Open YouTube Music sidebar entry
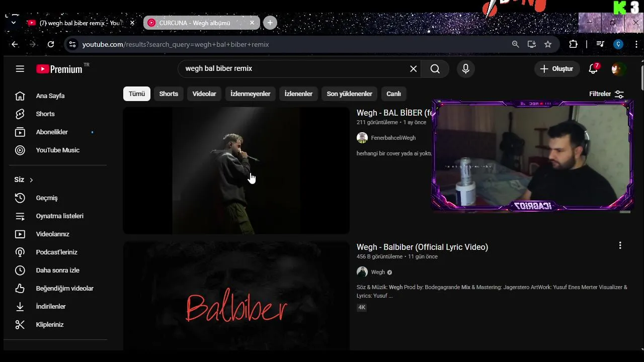This screenshot has width=644, height=362. 58,150
